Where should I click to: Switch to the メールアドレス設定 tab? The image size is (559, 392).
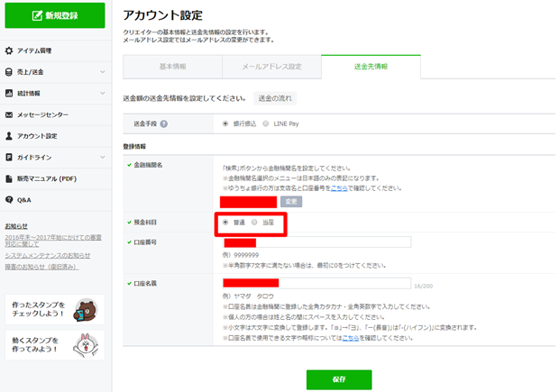pyautogui.click(x=271, y=67)
